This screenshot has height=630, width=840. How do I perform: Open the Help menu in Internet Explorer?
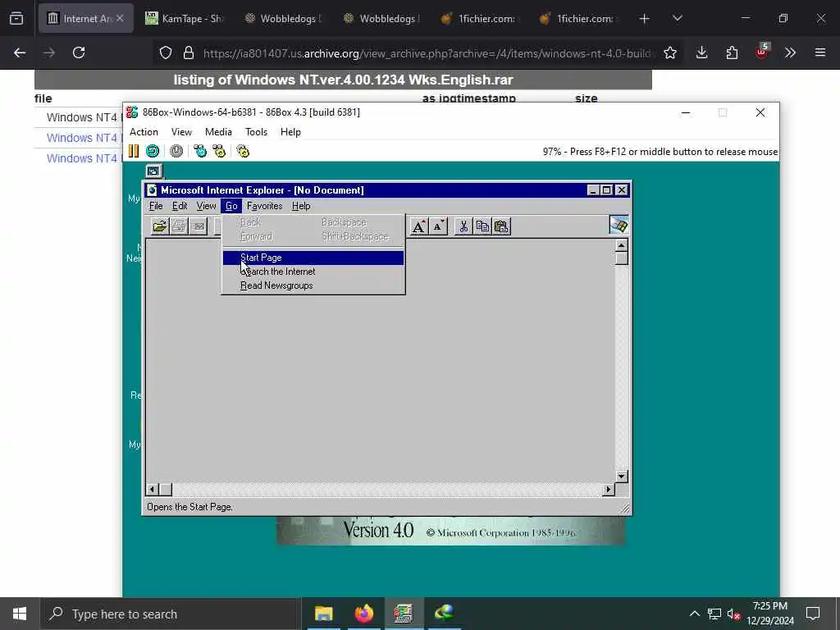pyautogui.click(x=301, y=206)
